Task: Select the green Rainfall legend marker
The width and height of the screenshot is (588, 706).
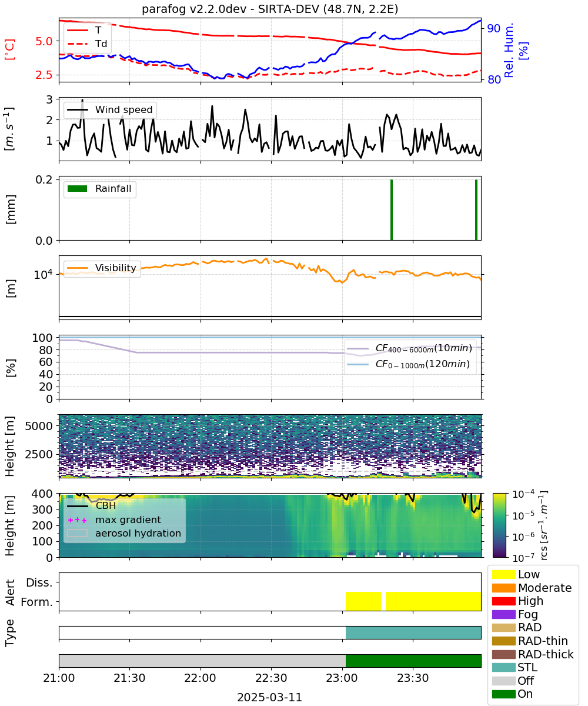Action: click(x=77, y=189)
